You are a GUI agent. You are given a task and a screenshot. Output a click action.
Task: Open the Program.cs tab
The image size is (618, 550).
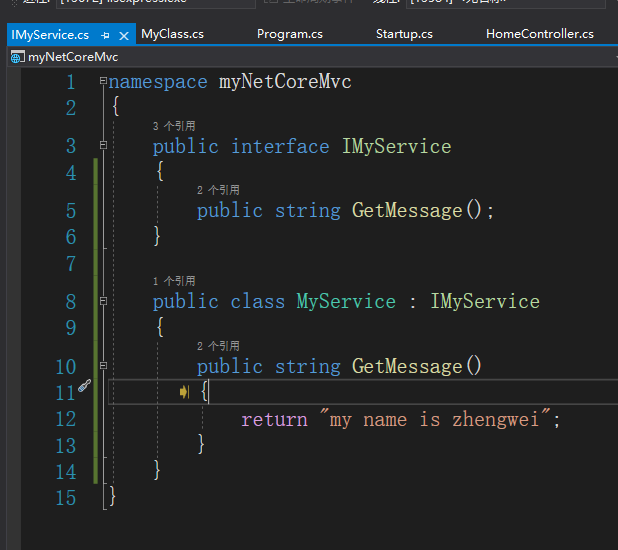(290, 34)
